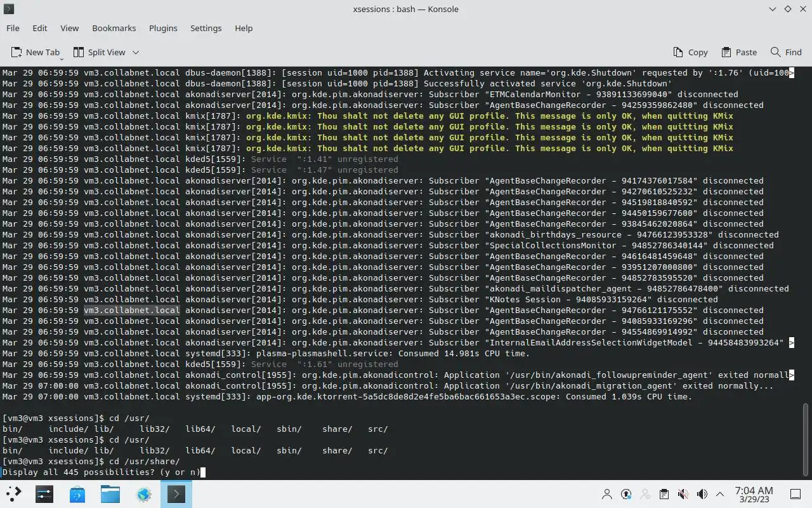Viewport: 812px width, 508px height.
Task: Open the Plugins menu
Action: point(163,28)
